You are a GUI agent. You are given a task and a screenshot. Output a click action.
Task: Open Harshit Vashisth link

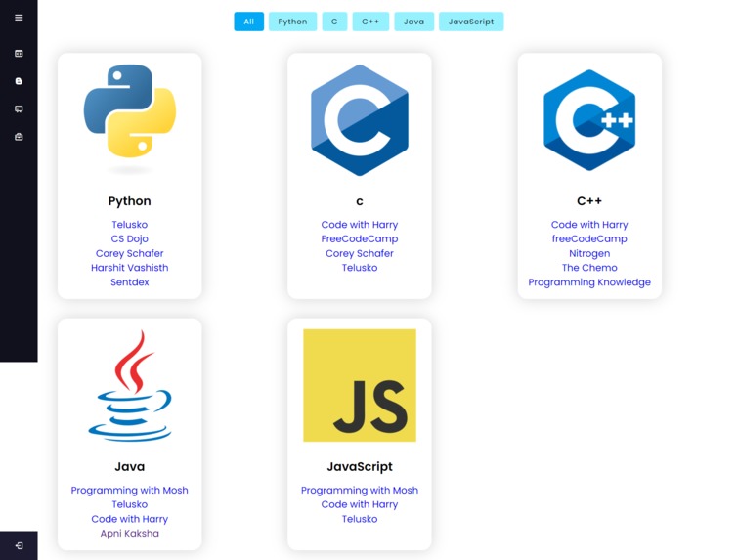(x=130, y=267)
